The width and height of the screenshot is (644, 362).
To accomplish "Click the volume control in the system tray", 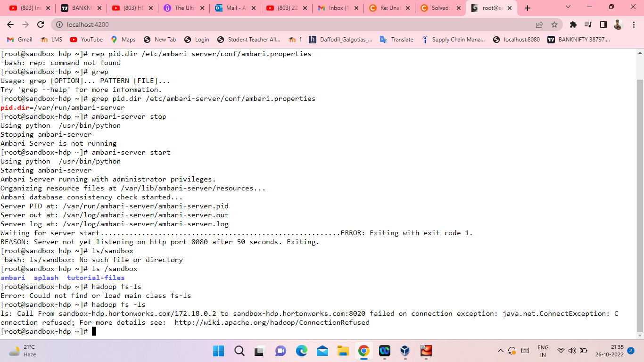I will (x=572, y=351).
